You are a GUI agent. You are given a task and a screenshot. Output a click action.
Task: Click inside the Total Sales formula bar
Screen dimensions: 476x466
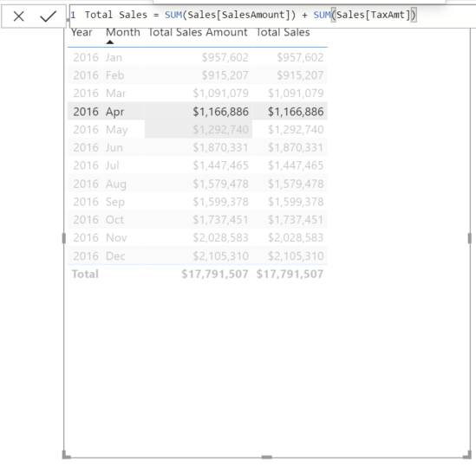click(x=272, y=16)
